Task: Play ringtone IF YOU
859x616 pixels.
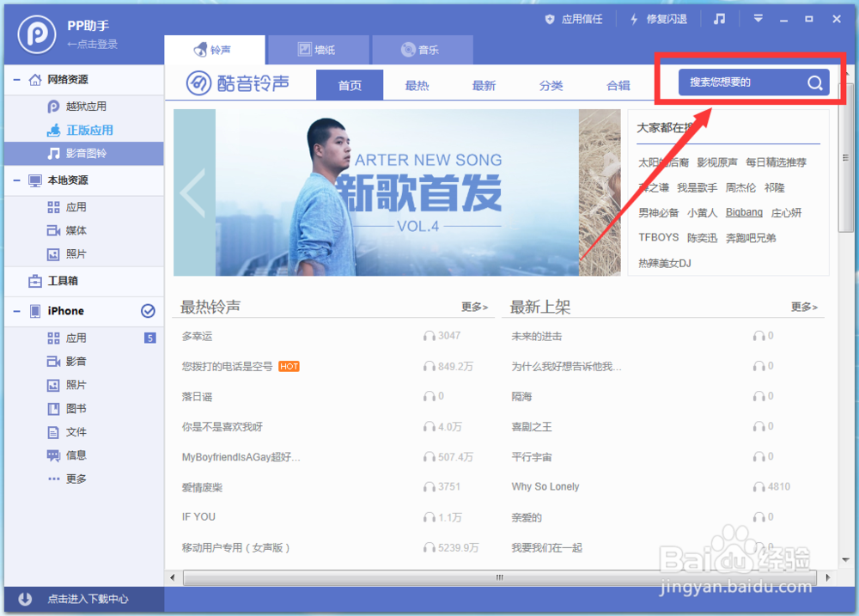Action: point(198,517)
